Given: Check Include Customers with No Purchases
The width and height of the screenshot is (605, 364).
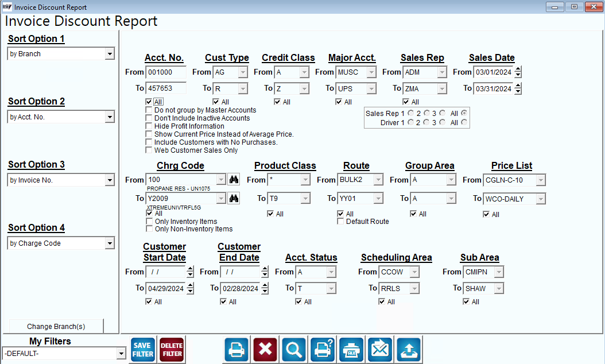Looking at the screenshot, I should 149,142.
